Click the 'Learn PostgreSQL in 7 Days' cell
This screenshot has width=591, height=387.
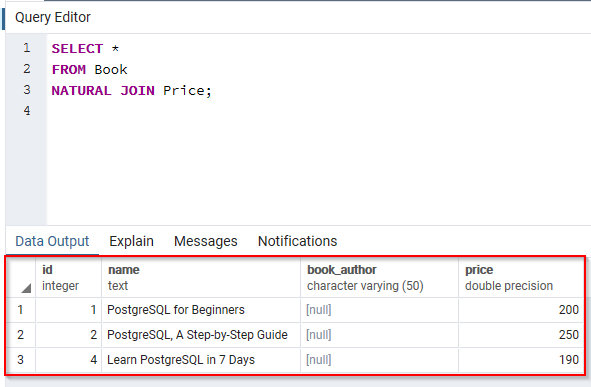tap(201, 360)
